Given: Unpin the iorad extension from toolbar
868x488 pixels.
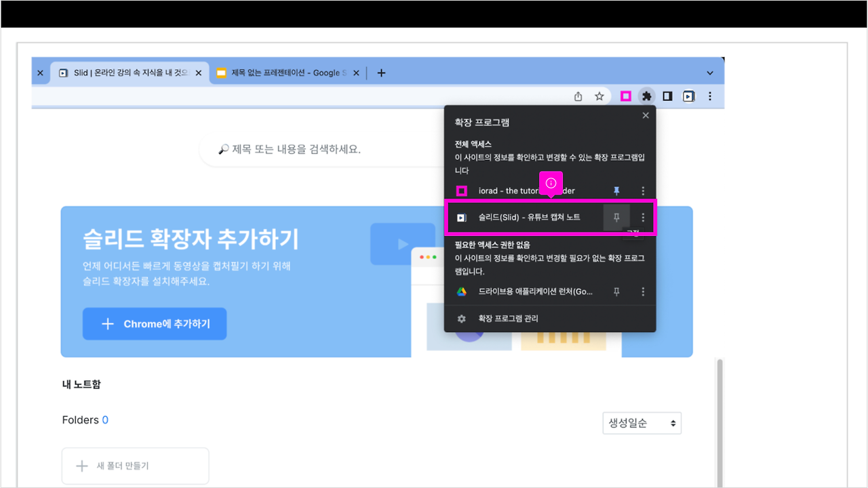Looking at the screenshot, I should tap(616, 190).
